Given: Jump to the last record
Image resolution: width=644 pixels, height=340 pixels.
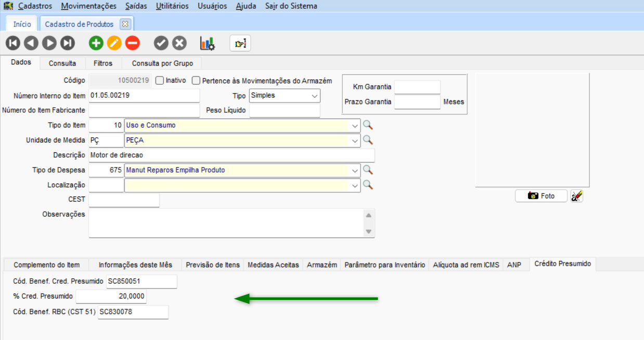Looking at the screenshot, I should point(68,43).
